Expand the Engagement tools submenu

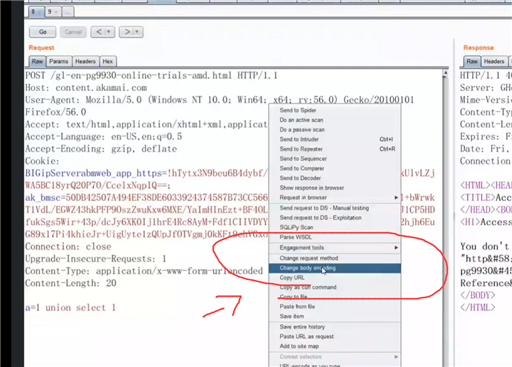335,248
